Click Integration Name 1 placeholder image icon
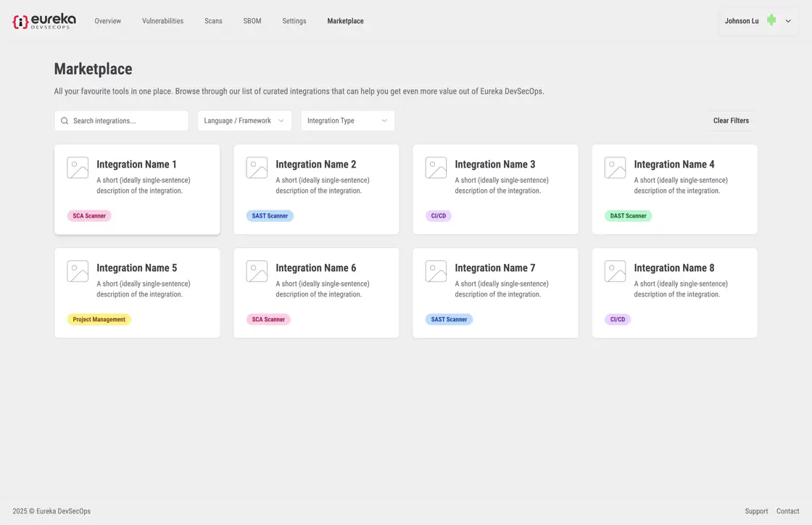 [x=78, y=168]
